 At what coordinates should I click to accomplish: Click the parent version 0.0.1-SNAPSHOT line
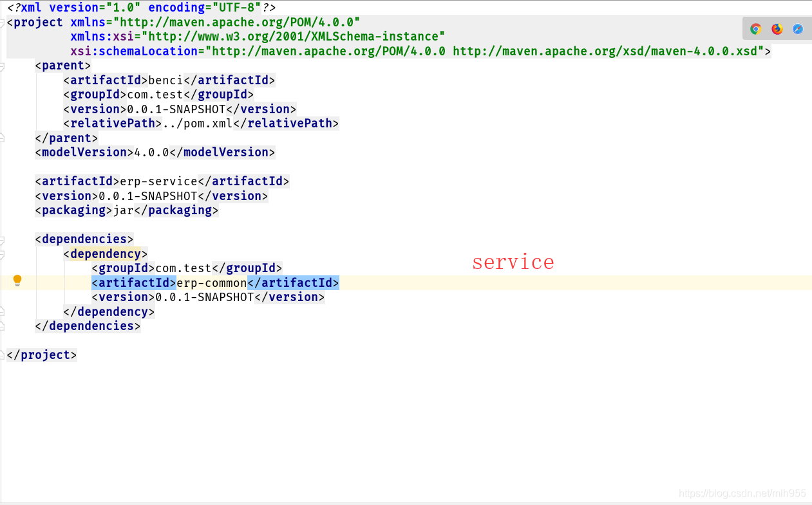coord(180,109)
